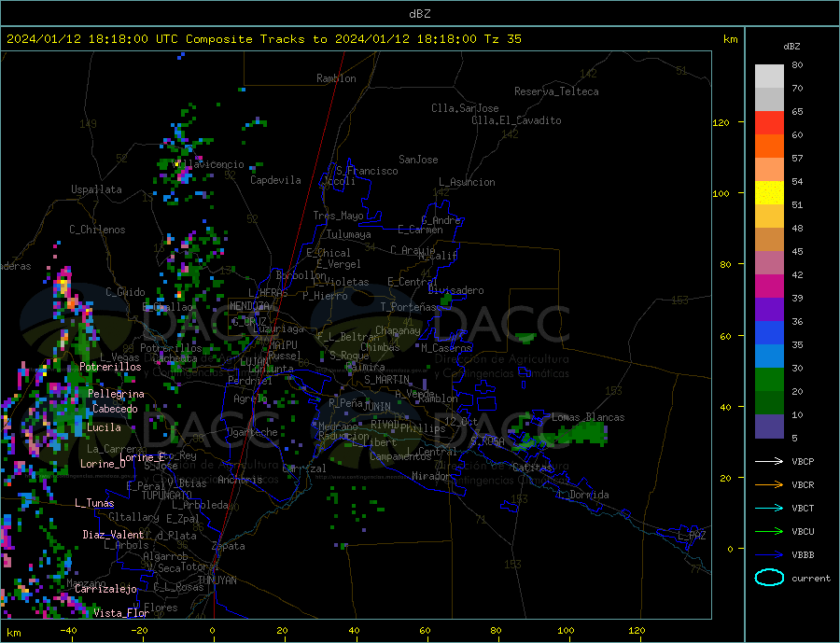
Task: Pick the red dBZ legend swatch
Action: coord(769,122)
